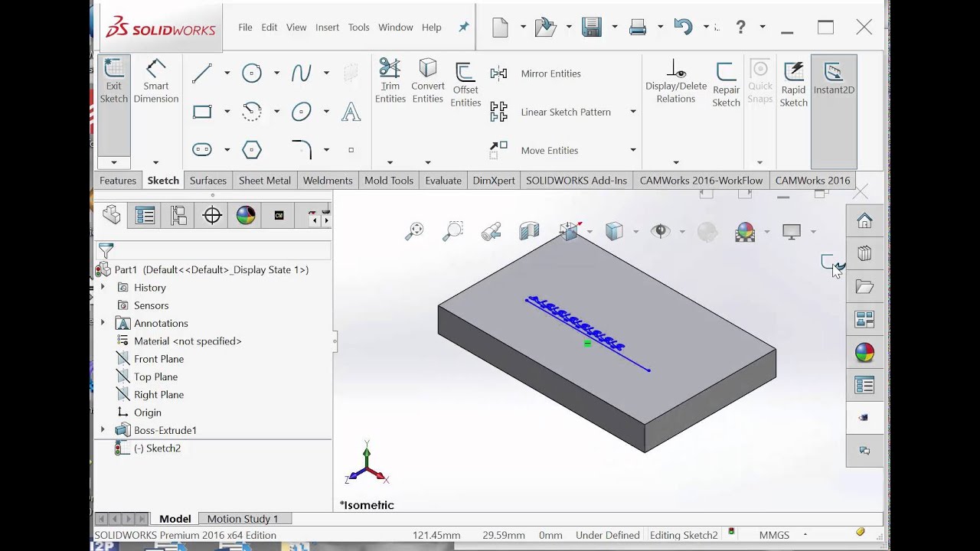The width and height of the screenshot is (980, 551).
Task: Select the Line sketch tool
Action: (202, 73)
